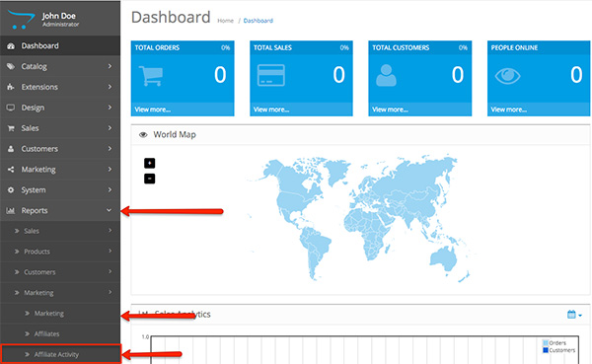Click the eye icon beside World Map
Screen dimensions: 592x364
(143, 135)
